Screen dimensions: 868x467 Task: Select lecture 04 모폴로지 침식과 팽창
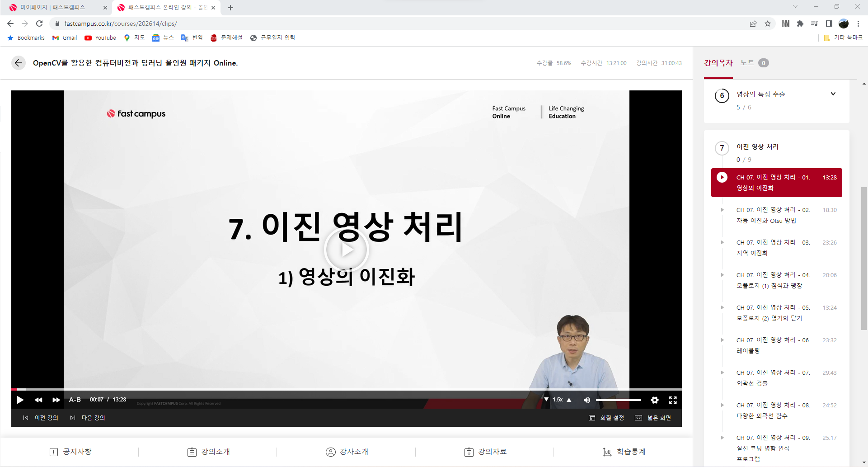[777, 280]
